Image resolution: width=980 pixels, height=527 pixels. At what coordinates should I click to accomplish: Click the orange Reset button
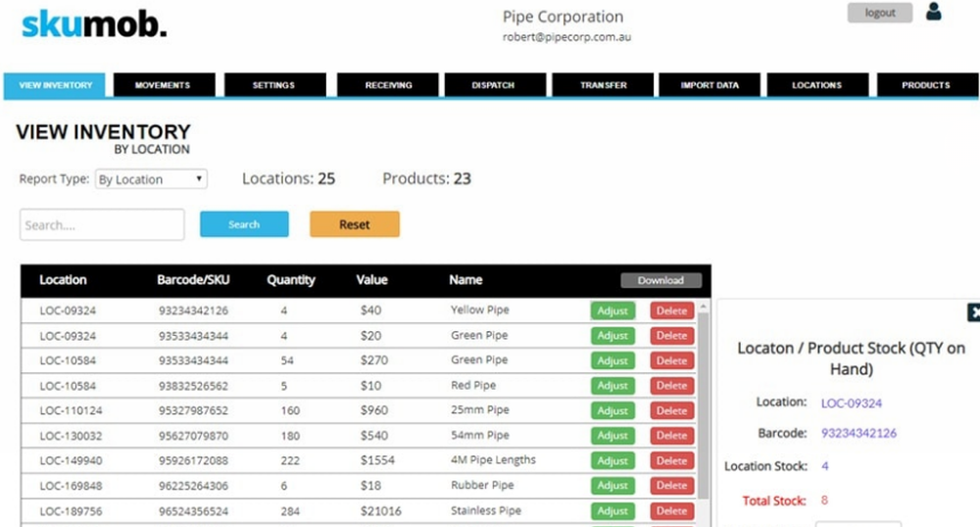click(x=355, y=224)
